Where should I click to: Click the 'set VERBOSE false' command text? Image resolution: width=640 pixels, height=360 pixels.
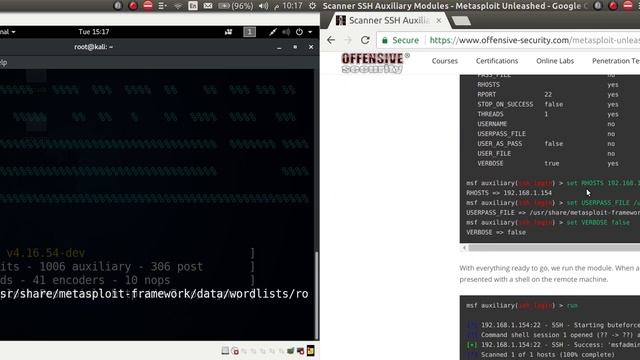click(598, 222)
